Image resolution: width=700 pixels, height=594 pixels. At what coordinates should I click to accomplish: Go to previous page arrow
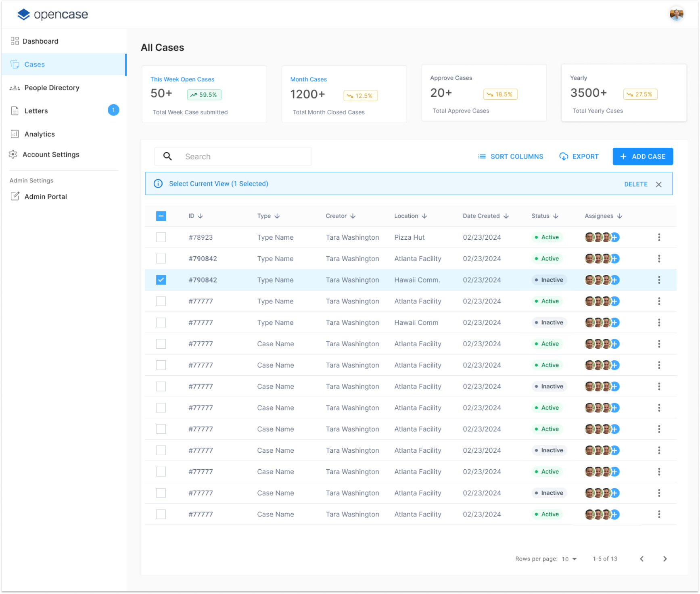(641, 559)
